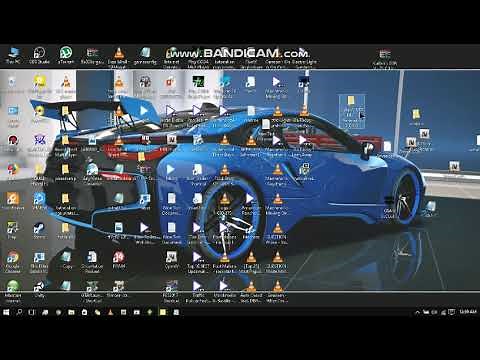
Task: Open VLC media player from the taskbar
Action: (110, 312)
